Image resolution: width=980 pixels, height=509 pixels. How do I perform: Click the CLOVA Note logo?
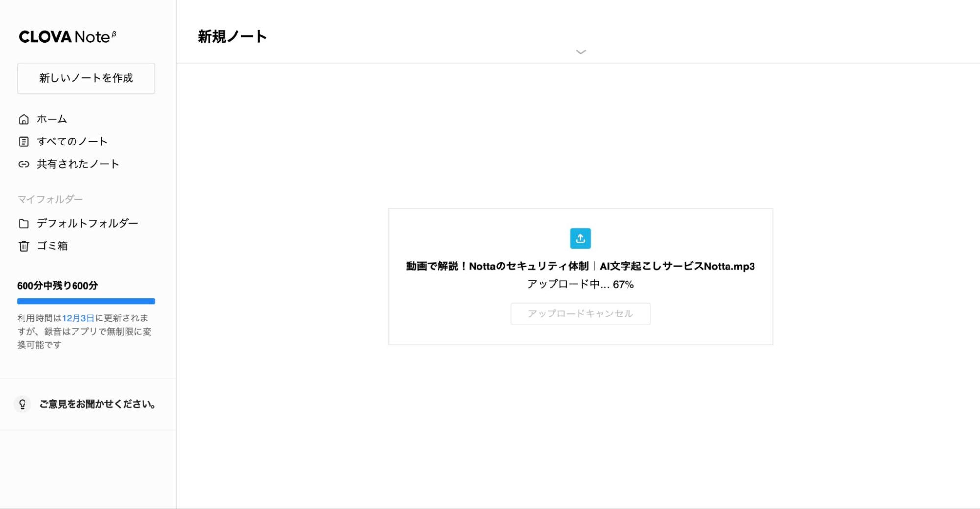pyautogui.click(x=67, y=37)
